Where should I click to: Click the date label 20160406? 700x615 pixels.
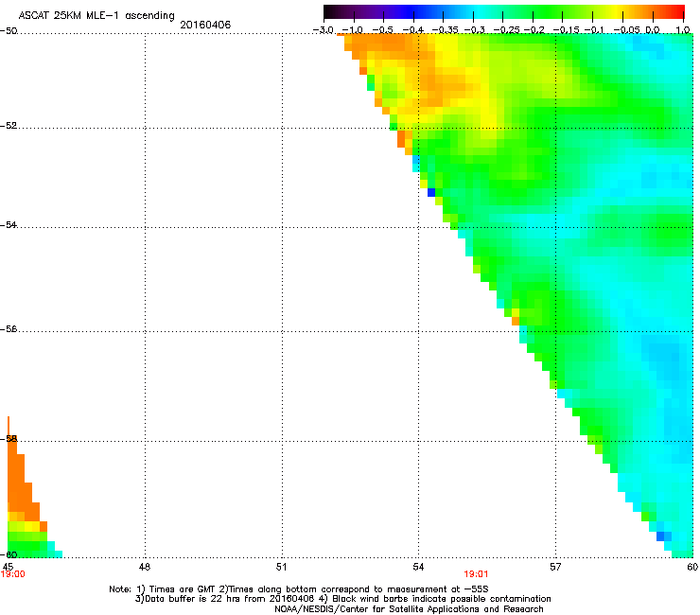coord(205,25)
